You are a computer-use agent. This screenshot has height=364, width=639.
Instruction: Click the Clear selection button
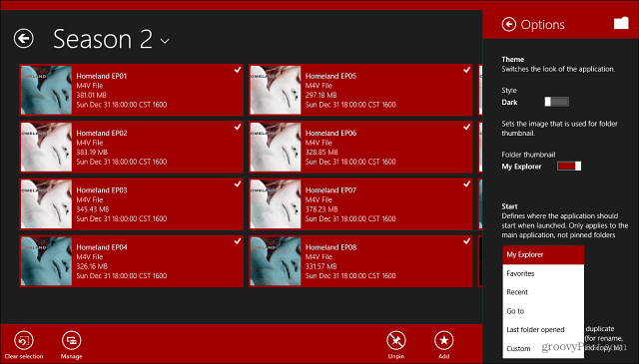[x=24, y=344]
